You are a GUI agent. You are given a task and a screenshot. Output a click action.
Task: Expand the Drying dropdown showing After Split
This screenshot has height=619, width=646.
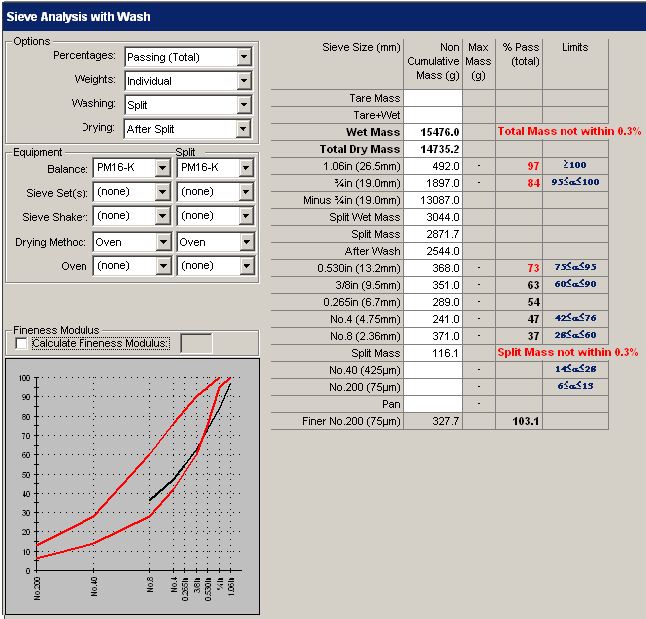pyautogui.click(x=243, y=129)
